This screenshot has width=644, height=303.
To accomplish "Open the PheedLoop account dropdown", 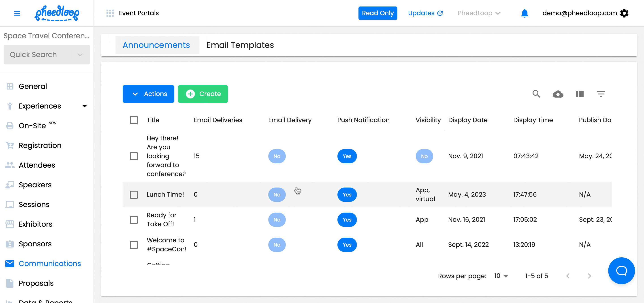I will click(479, 13).
